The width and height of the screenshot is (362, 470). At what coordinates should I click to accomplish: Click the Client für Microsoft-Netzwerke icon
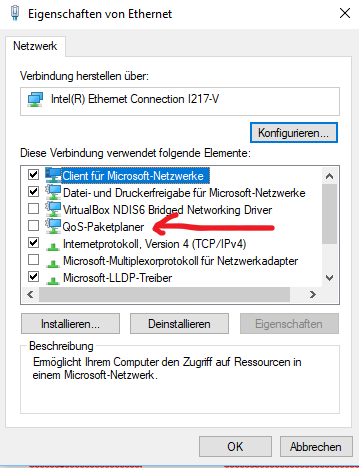(53, 175)
